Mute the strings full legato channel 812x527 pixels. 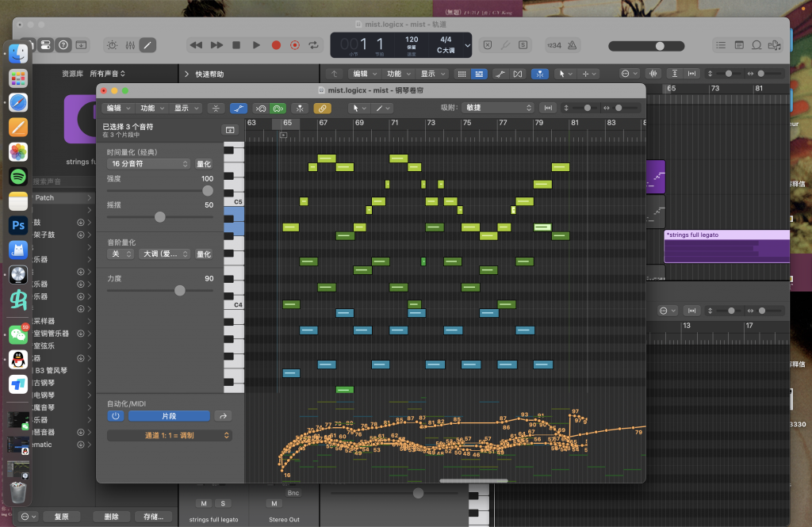[x=203, y=503]
